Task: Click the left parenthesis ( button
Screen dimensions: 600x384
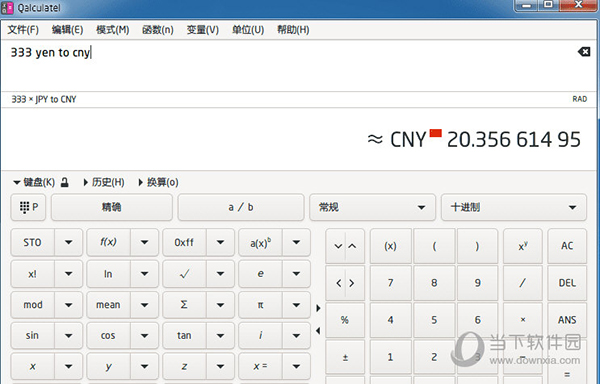Action: click(434, 246)
